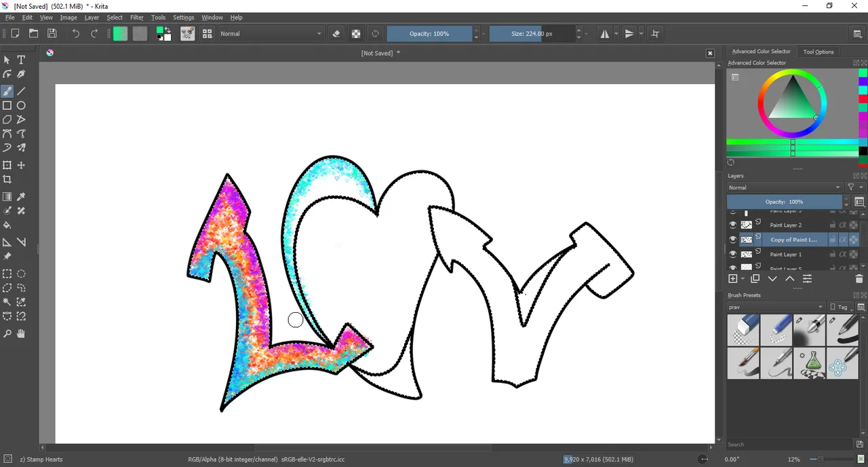Select the Ellipse shape tool
This screenshot has height=467, width=868.
21,105
